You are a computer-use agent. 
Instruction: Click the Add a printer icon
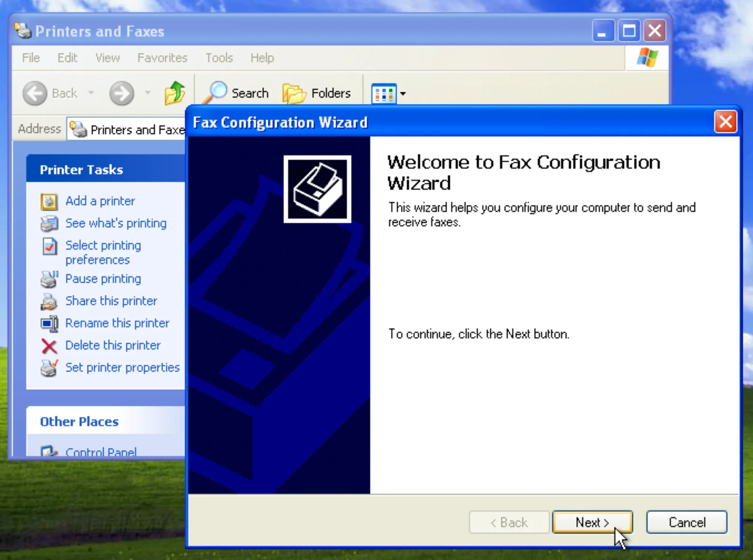pos(49,202)
